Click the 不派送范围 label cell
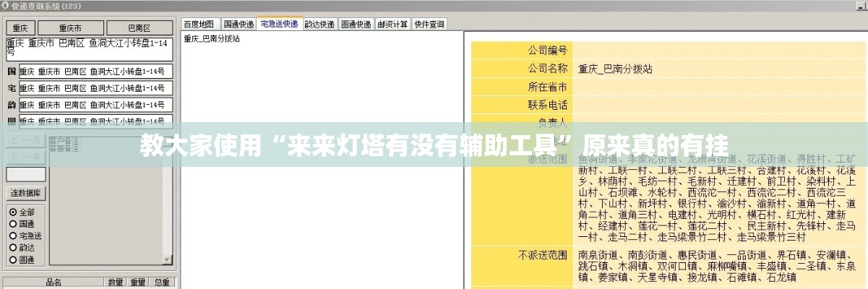 click(x=522, y=265)
